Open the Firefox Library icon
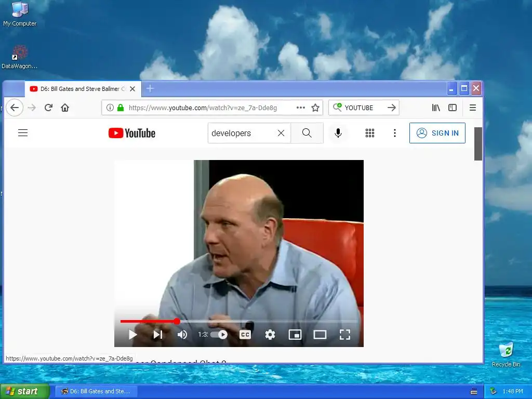 pyautogui.click(x=436, y=108)
